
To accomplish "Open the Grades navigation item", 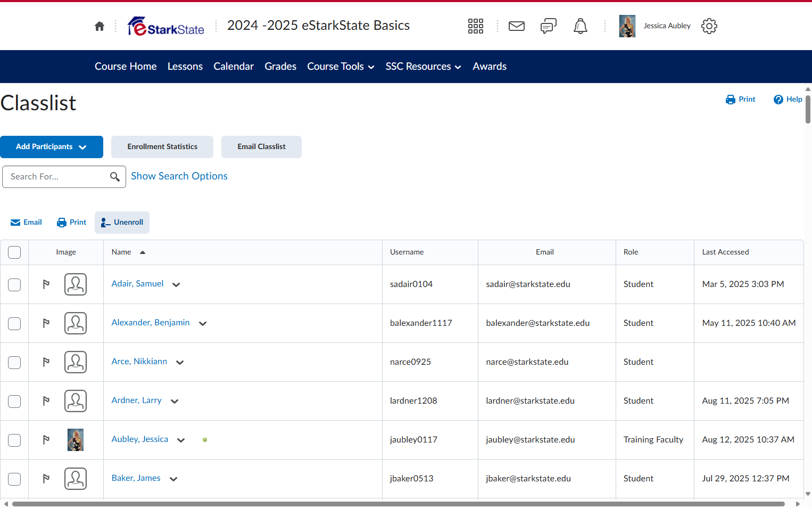I will [280, 67].
